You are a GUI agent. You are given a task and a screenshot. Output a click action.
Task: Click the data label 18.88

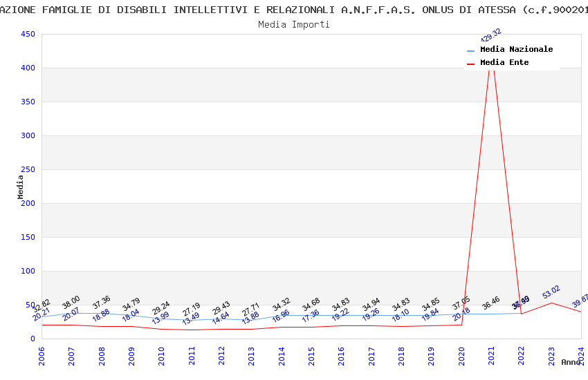pos(101,315)
